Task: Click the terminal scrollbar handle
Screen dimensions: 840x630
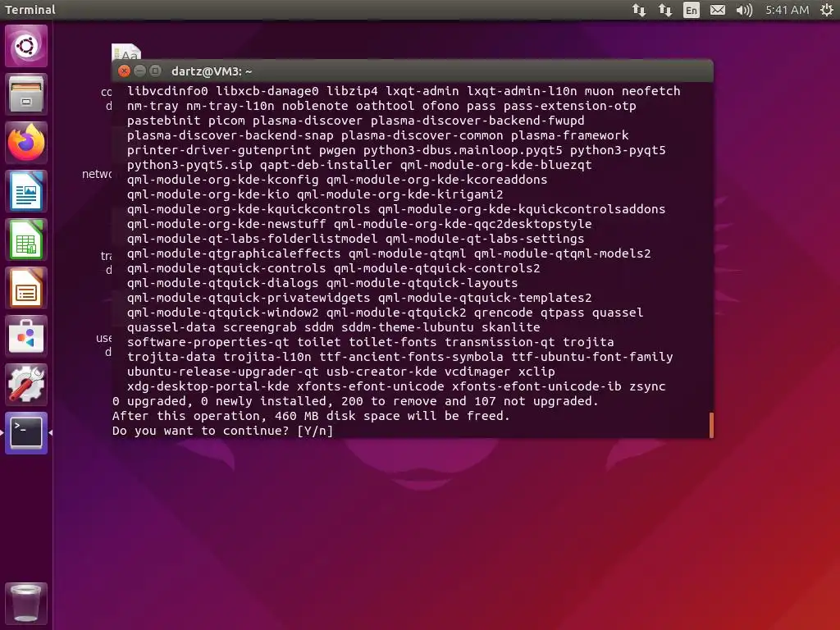Action: (711, 425)
